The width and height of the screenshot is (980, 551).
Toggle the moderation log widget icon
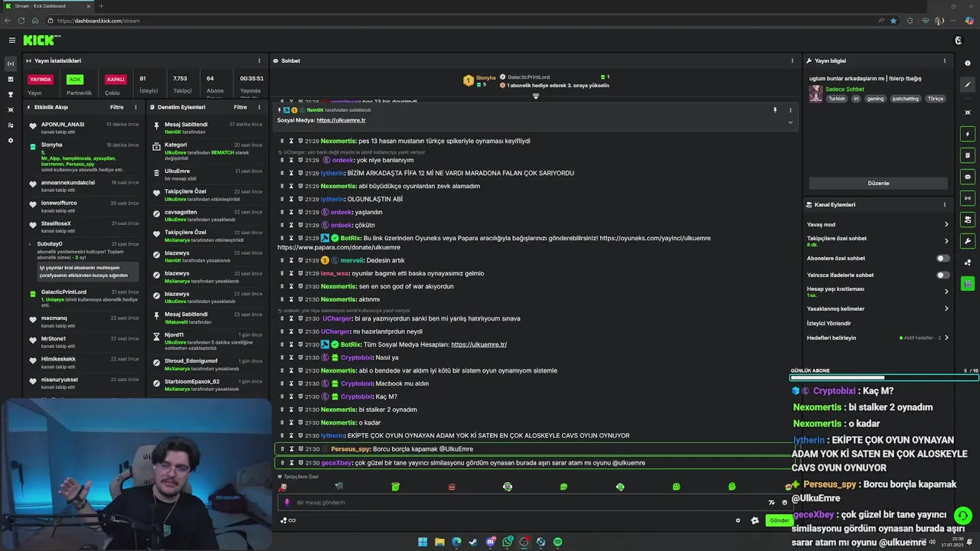[x=968, y=155]
